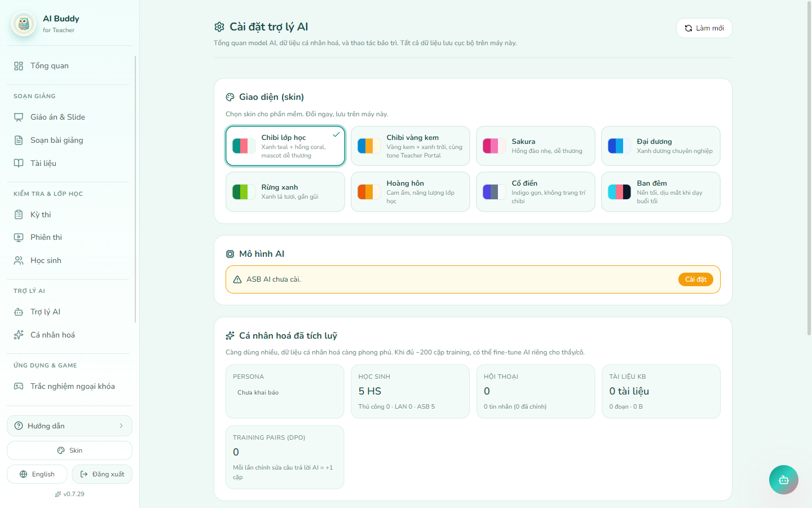Go to Soạn bài giảng page

(69, 141)
